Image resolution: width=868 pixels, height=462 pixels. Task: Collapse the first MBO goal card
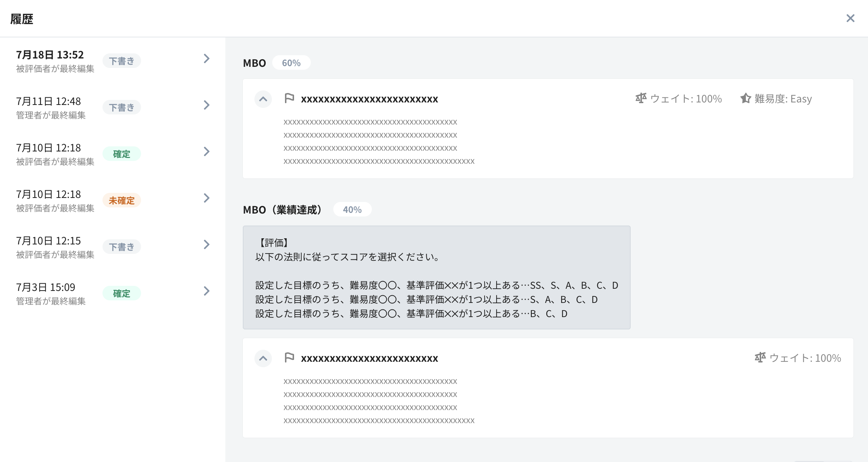(x=263, y=99)
